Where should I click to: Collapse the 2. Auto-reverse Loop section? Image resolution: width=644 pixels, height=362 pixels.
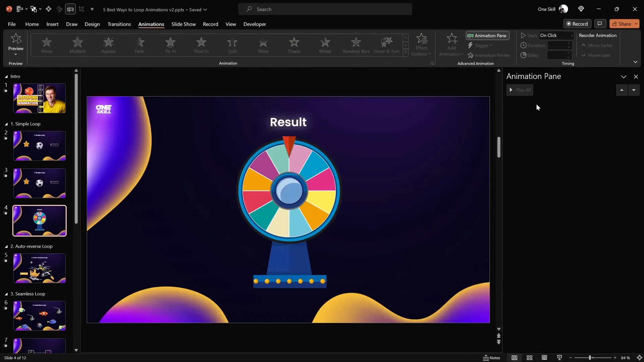point(6,246)
